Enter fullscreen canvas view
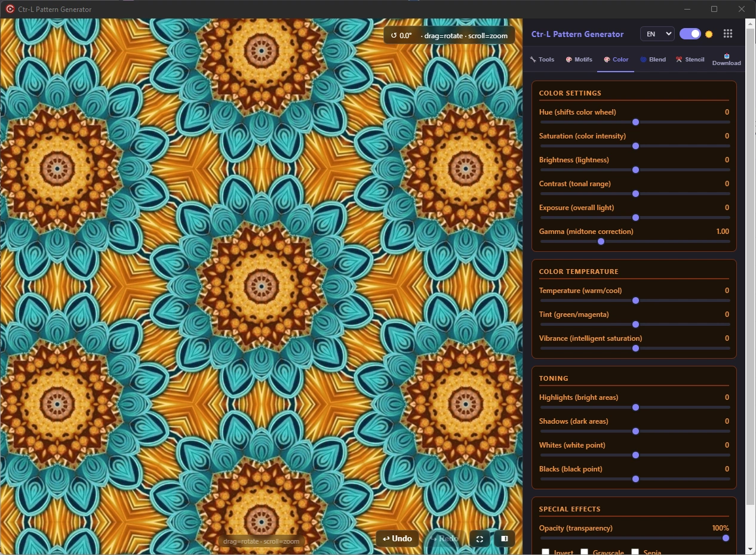Screen dimensions: 756x555 (x=480, y=539)
